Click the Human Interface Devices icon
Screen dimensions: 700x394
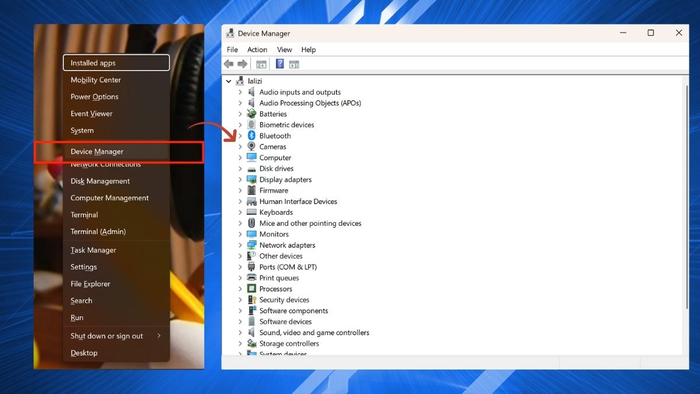tap(251, 201)
